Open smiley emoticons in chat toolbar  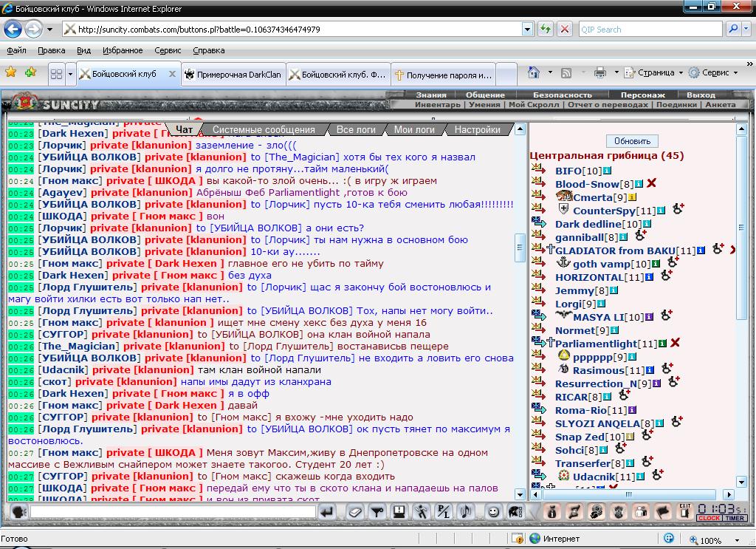pos(492,511)
